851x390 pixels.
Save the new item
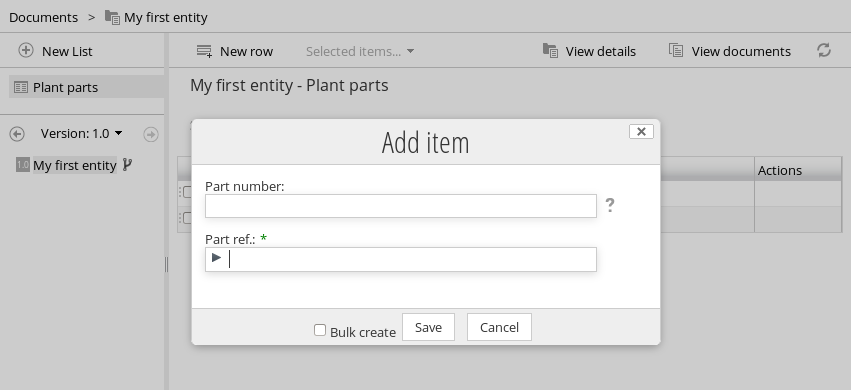(x=428, y=327)
